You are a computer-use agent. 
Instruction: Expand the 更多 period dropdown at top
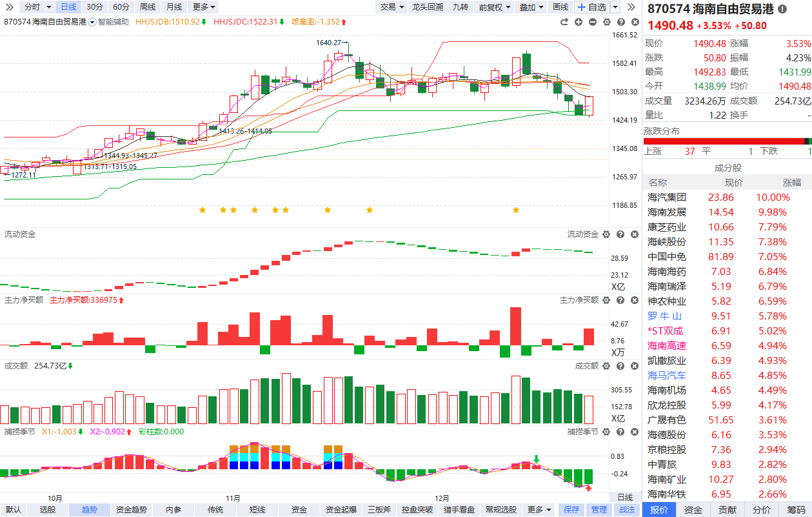click(x=204, y=7)
